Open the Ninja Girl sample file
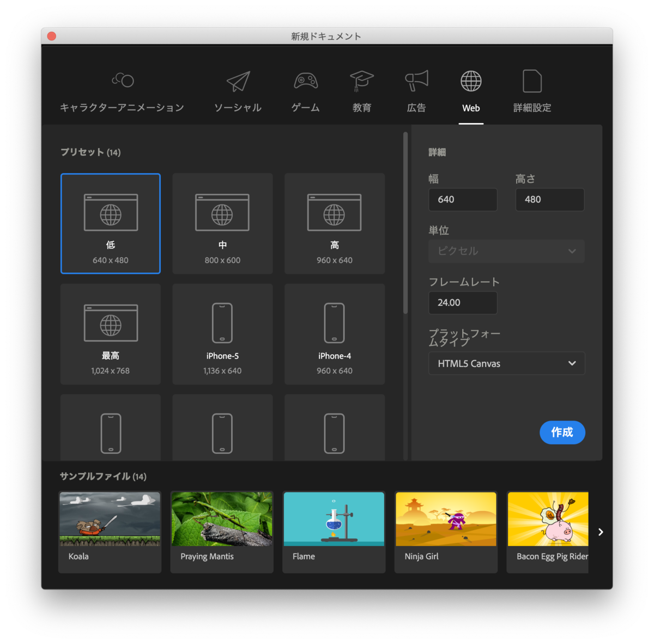The width and height of the screenshot is (654, 644). (446, 519)
